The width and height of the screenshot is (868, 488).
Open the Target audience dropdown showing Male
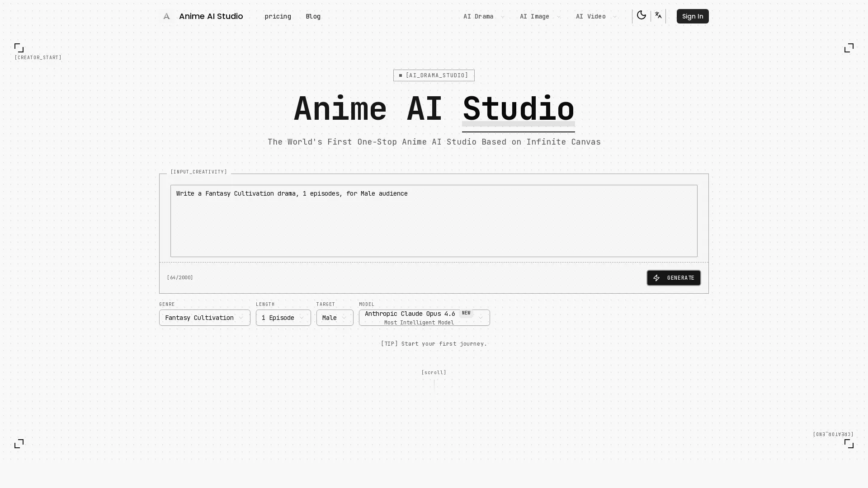click(x=335, y=318)
